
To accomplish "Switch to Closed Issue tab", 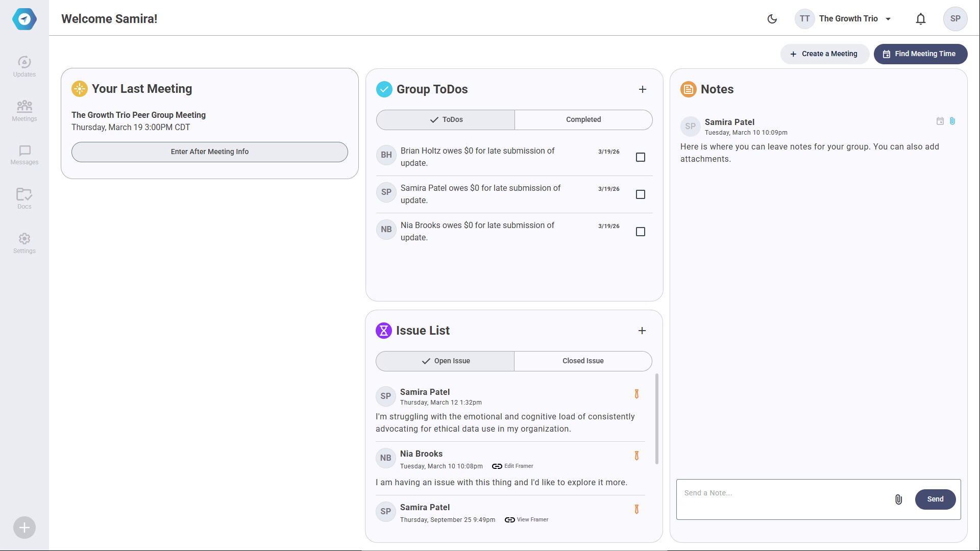I will click(582, 361).
